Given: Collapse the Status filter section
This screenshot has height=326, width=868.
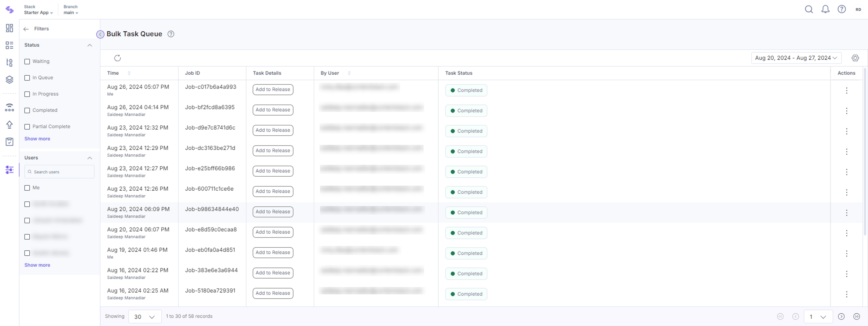Looking at the screenshot, I should coord(90,45).
